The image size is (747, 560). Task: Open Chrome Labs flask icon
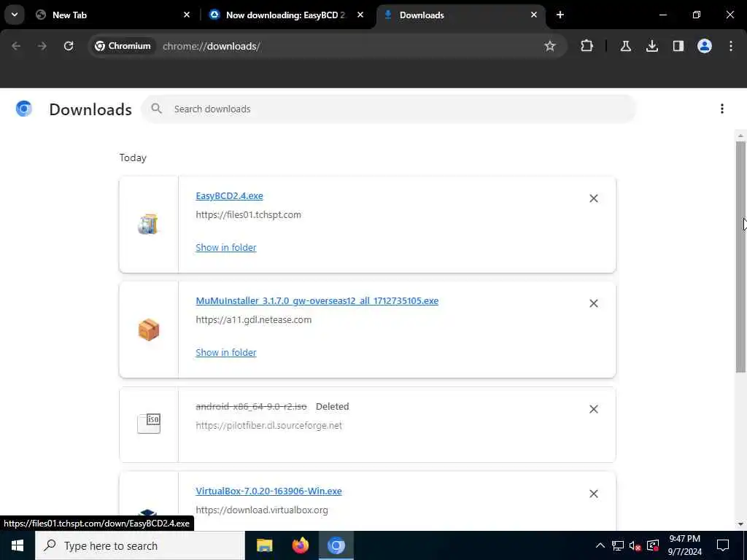[x=625, y=46]
